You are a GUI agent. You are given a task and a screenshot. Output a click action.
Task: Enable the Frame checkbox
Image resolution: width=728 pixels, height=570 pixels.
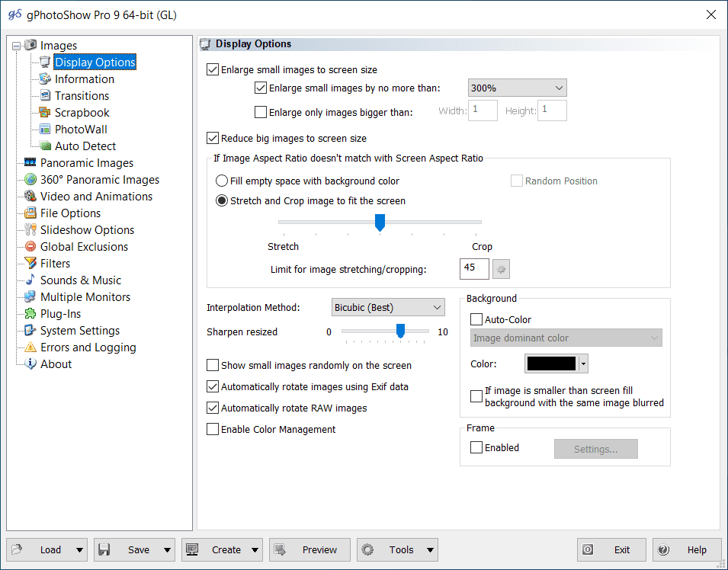[476, 447]
